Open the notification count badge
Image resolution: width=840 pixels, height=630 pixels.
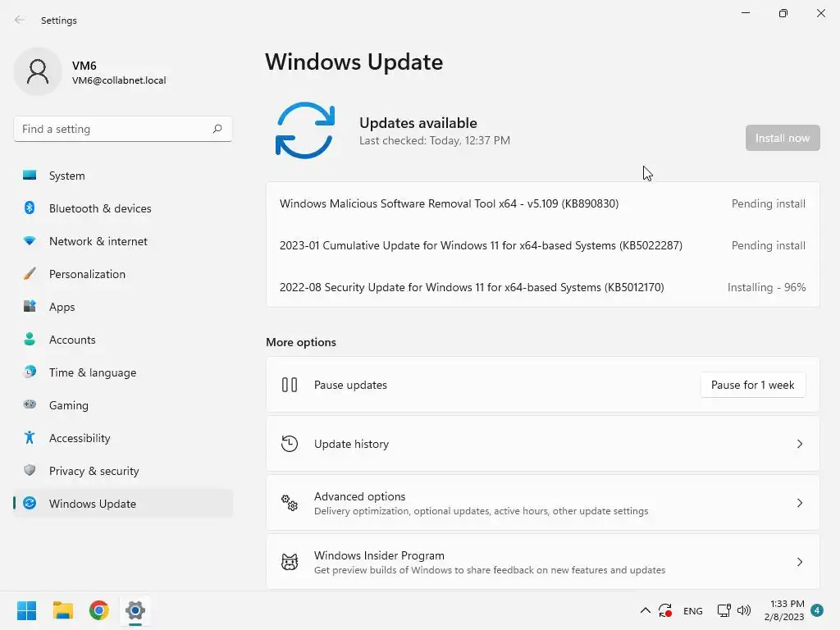tap(817, 610)
